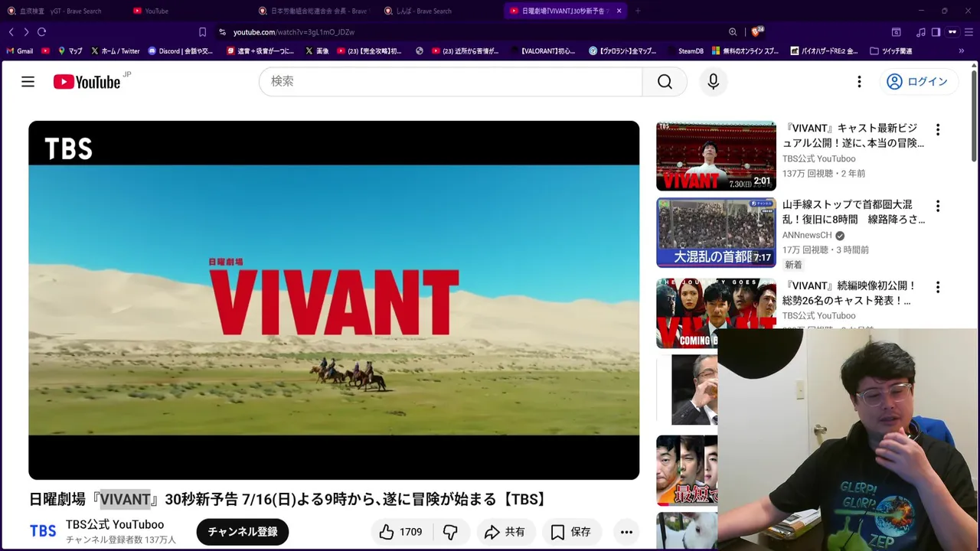The width and height of the screenshot is (980, 551).
Task: Open 山手線ストップで首都圏大混乱 video title
Action: coord(854,212)
